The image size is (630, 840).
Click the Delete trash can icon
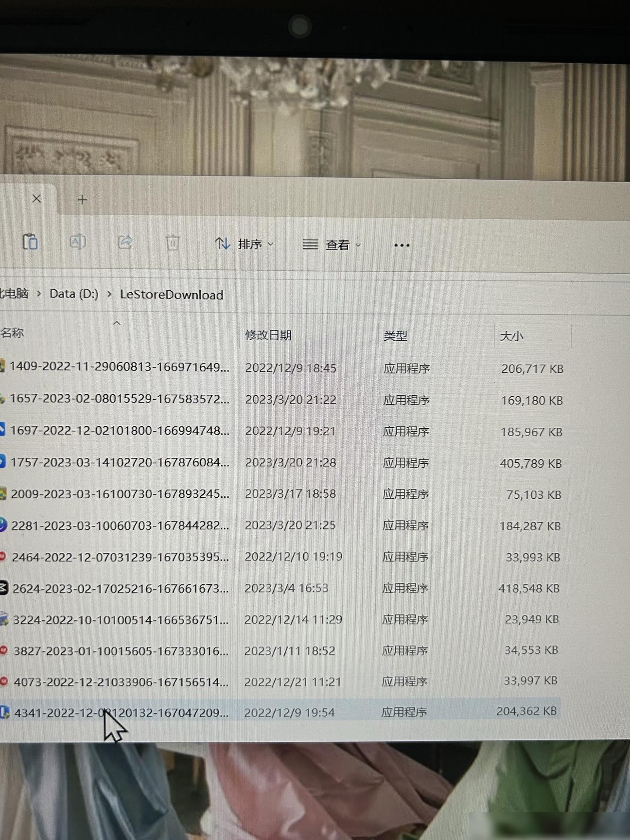click(173, 243)
